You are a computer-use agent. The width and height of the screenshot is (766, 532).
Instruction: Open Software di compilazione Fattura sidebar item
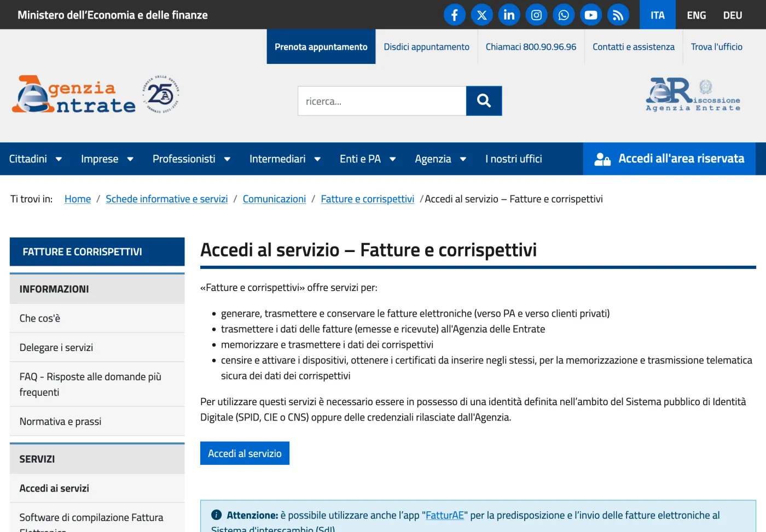pos(97,518)
